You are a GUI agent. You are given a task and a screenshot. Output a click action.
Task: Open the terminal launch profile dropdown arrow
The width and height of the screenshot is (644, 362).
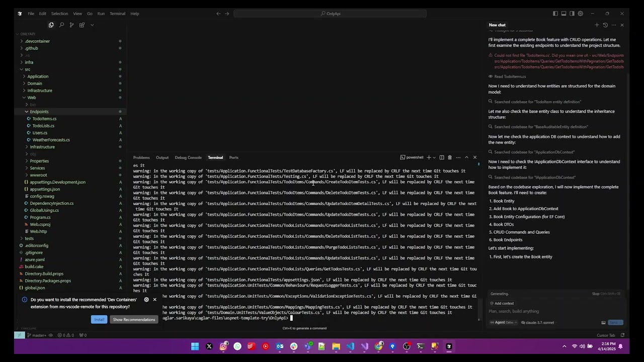(x=434, y=157)
